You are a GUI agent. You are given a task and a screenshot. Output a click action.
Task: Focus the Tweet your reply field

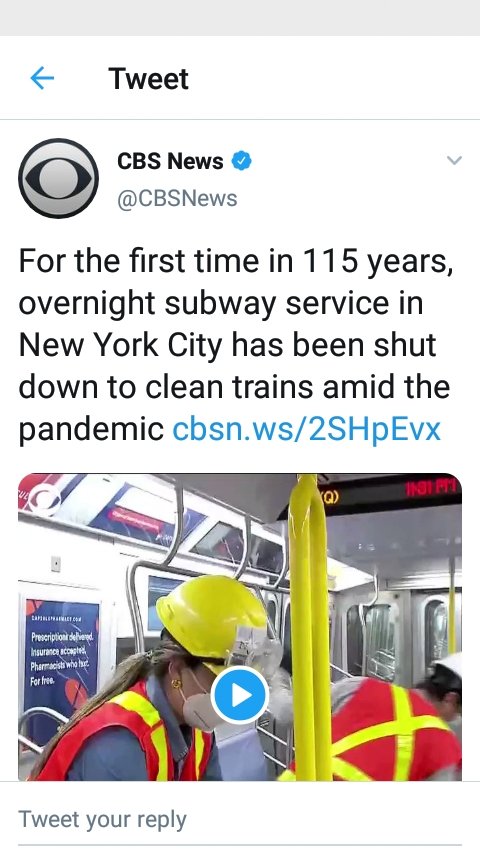click(240, 820)
